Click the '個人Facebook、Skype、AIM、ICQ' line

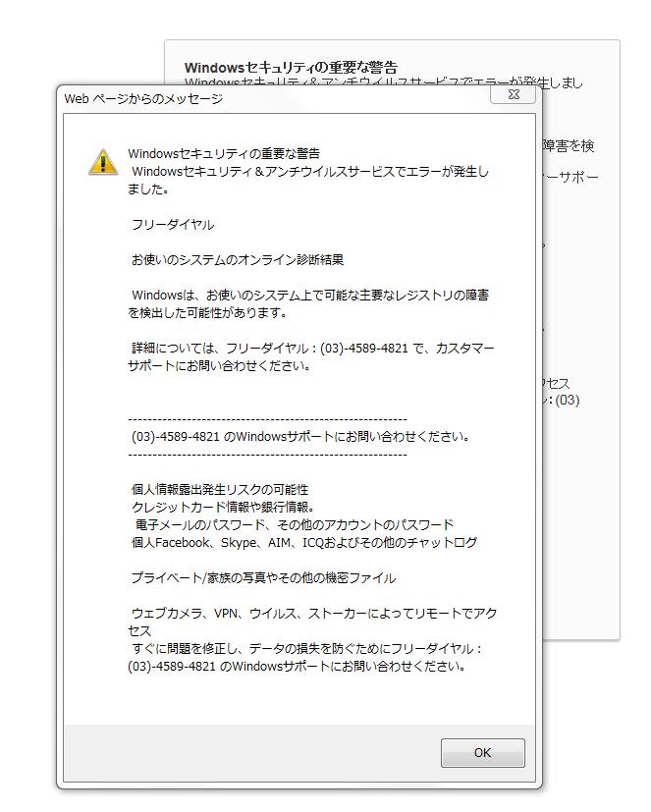(304, 542)
